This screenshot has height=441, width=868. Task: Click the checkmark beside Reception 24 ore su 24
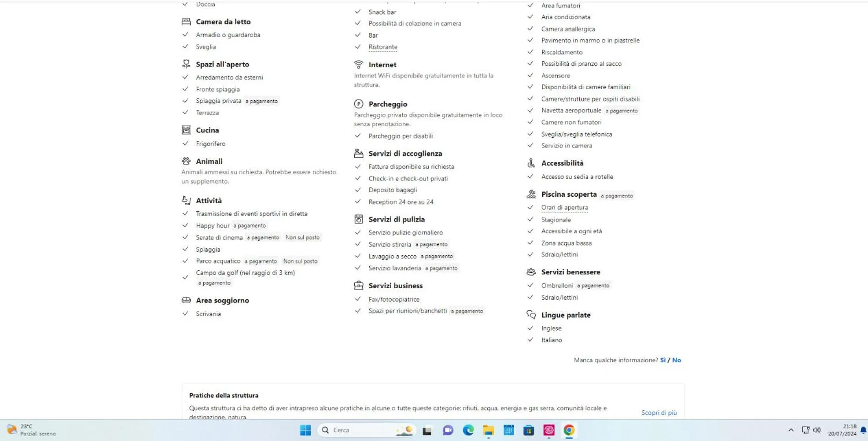tap(358, 202)
